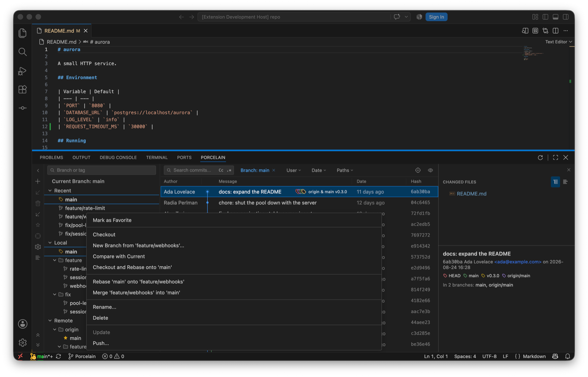The height and width of the screenshot is (377, 588).
Task: Open the git commit icon view in activity bar
Action: click(22, 108)
